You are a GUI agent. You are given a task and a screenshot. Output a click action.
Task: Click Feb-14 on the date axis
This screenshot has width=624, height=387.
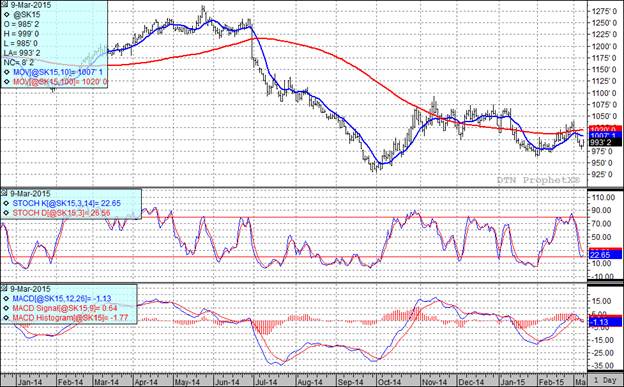pos(71,381)
